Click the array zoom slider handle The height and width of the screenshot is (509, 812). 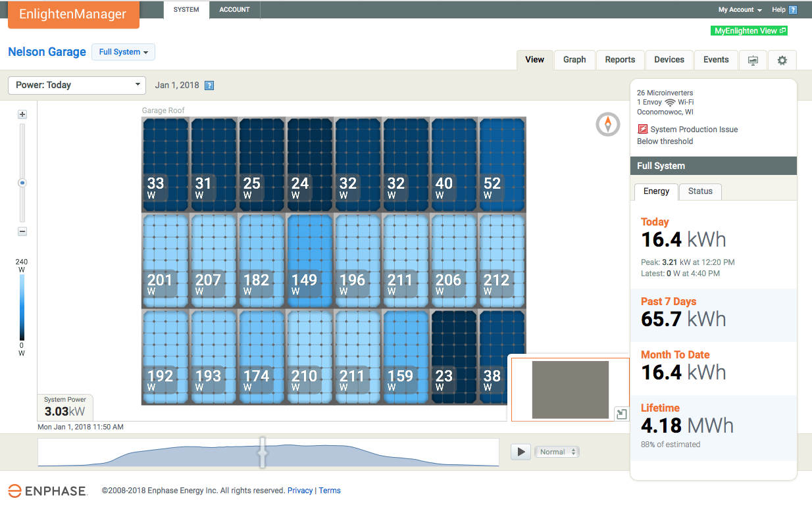22,183
